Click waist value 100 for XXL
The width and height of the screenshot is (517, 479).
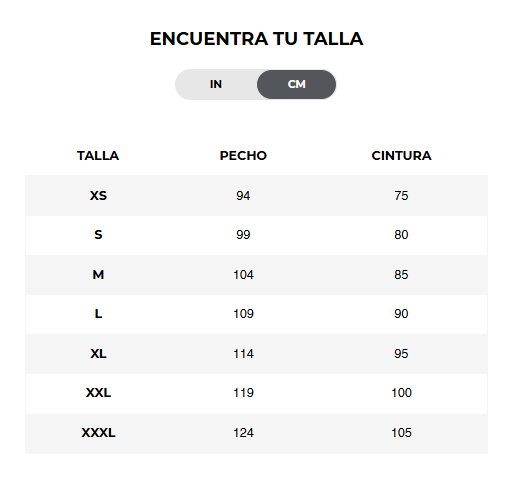[x=401, y=393]
